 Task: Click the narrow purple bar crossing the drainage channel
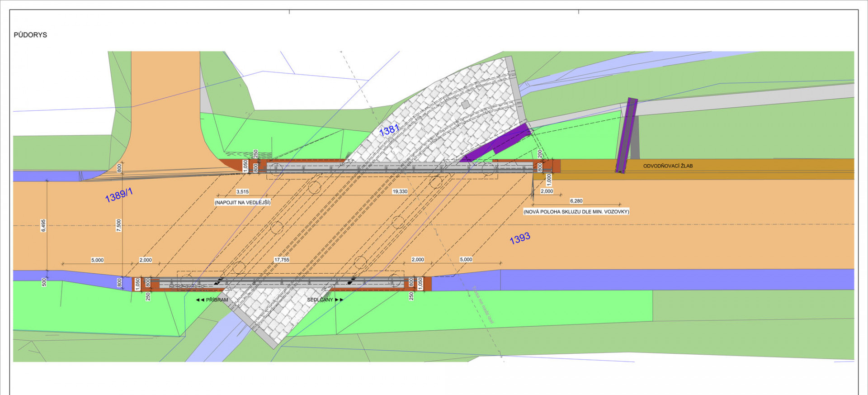(x=627, y=135)
